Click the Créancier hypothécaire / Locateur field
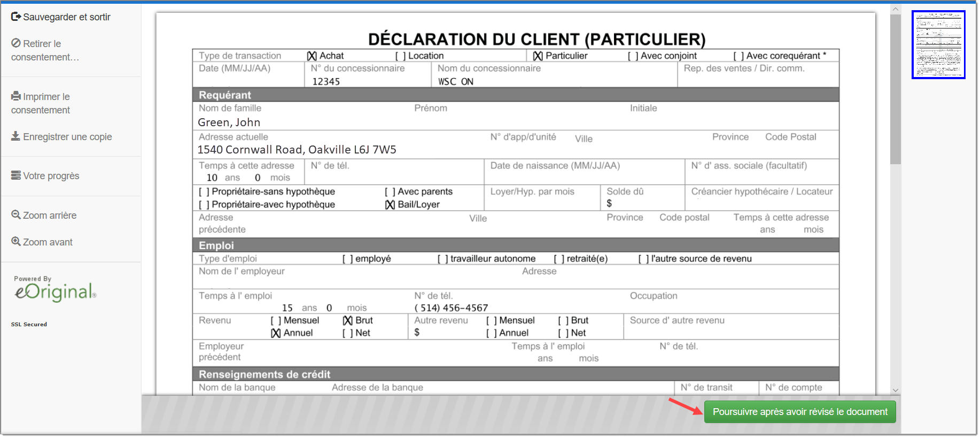Image resolution: width=980 pixels, height=438 pixels. coord(762,197)
